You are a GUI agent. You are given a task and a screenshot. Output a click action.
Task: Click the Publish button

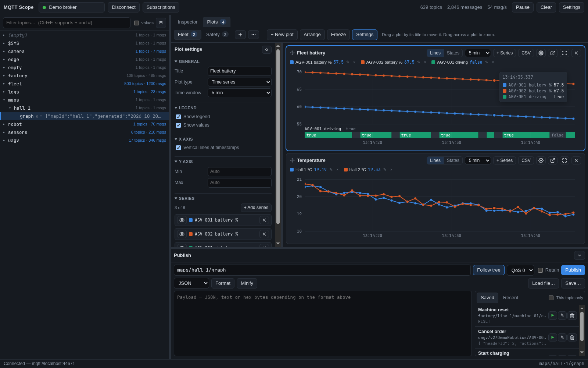573,270
